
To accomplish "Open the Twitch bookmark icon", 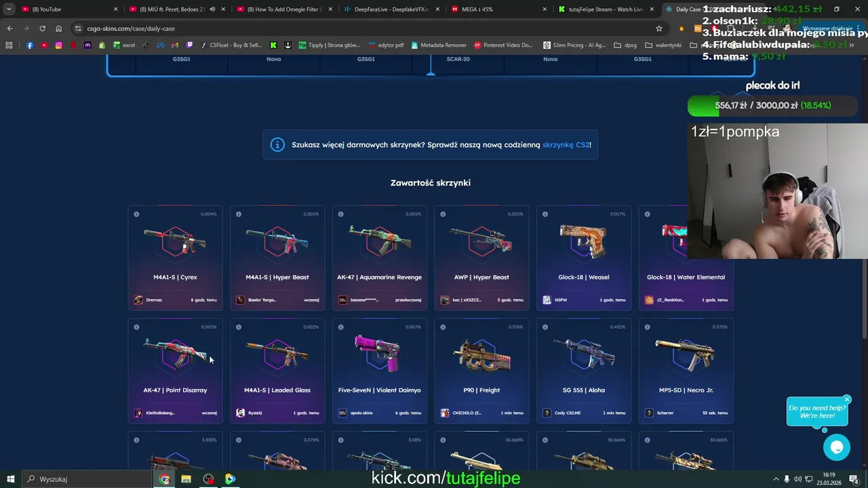I will 189,45.
